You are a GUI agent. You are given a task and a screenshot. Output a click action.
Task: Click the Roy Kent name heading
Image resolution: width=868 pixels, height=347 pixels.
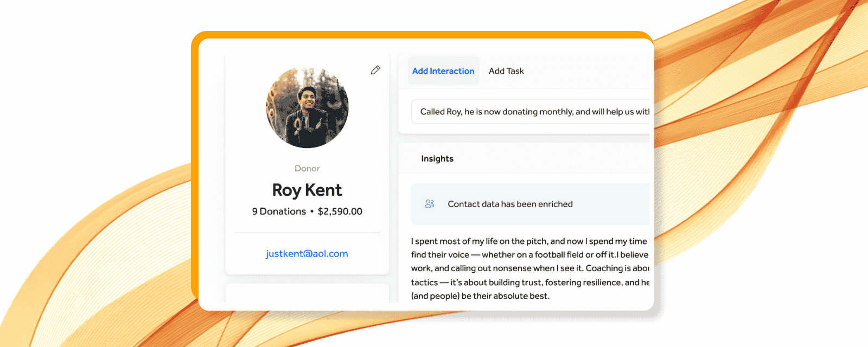pos(307,190)
